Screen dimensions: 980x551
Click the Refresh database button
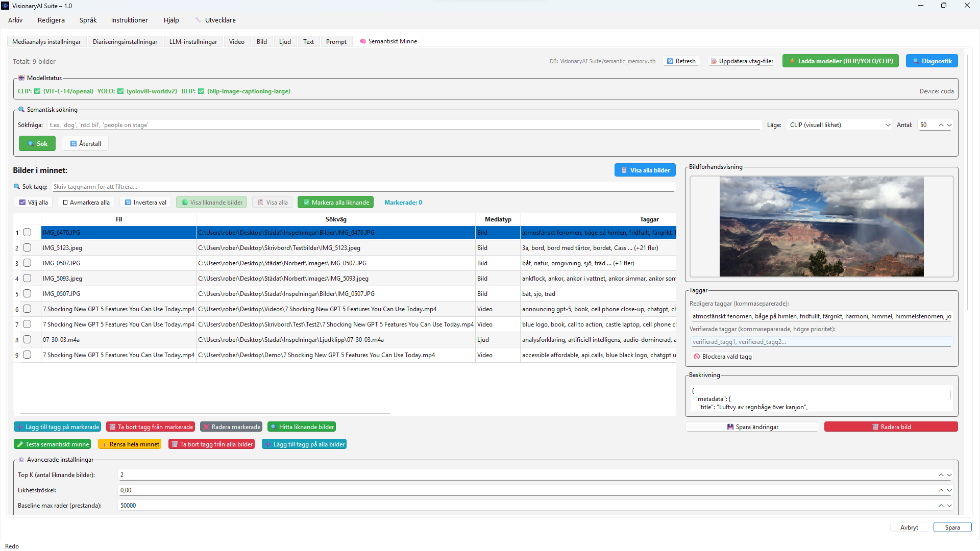coord(681,61)
